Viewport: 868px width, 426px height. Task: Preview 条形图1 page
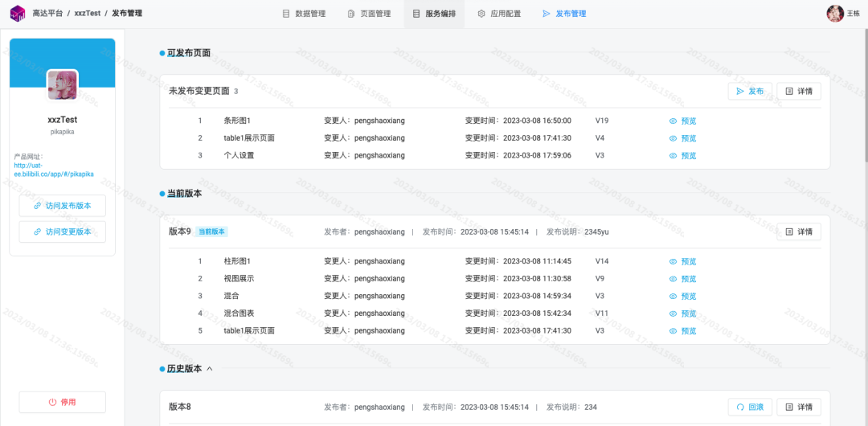682,121
